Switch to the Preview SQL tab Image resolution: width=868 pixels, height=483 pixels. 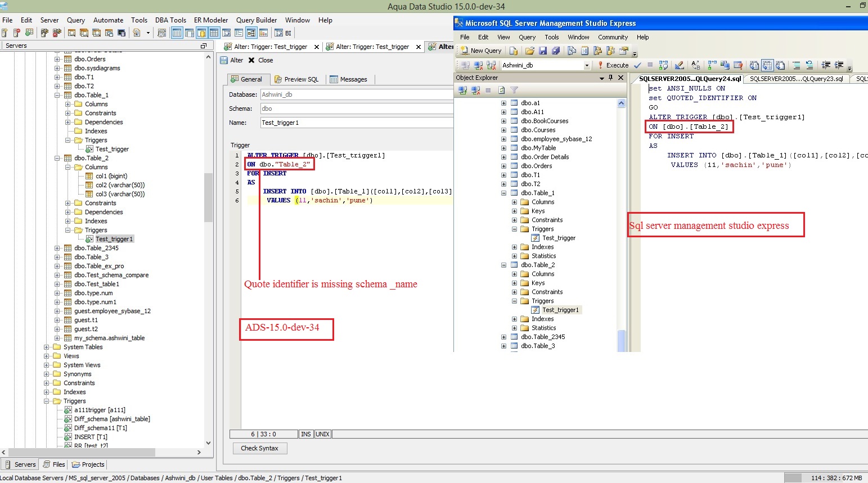[x=296, y=79]
